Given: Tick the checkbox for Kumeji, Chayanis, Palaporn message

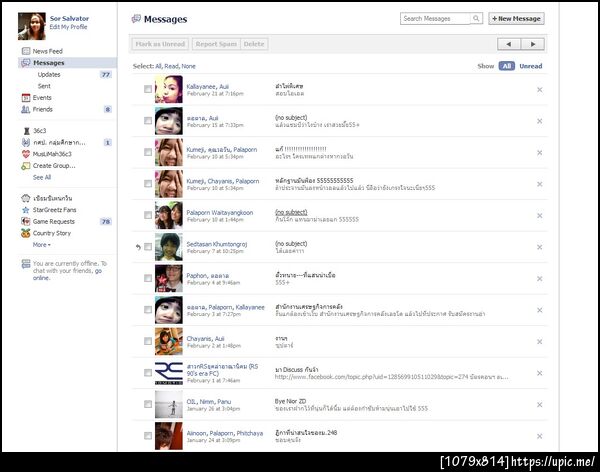Looking at the screenshot, I should [x=148, y=184].
